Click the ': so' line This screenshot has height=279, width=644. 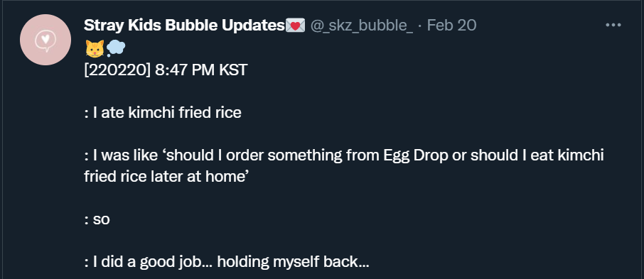(x=97, y=219)
